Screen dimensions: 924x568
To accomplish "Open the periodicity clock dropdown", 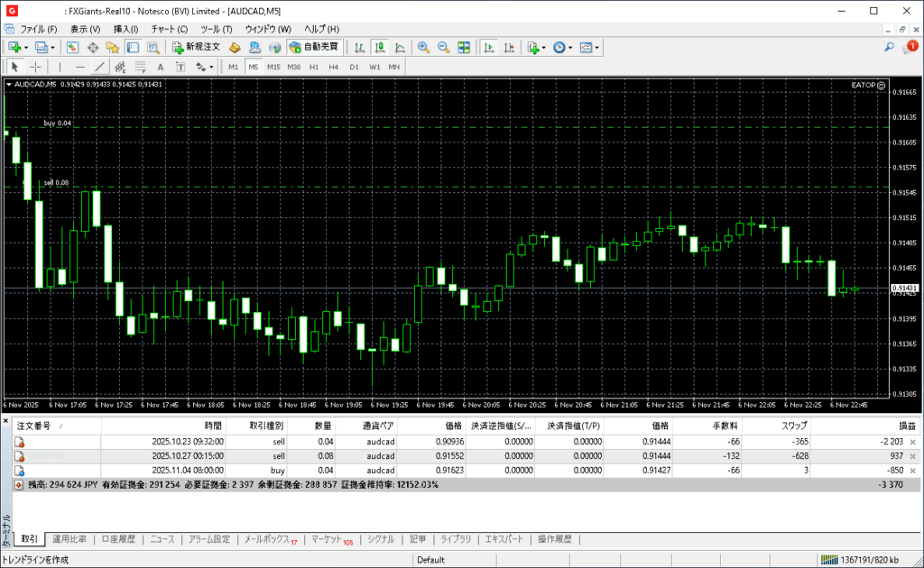I will tap(570, 47).
